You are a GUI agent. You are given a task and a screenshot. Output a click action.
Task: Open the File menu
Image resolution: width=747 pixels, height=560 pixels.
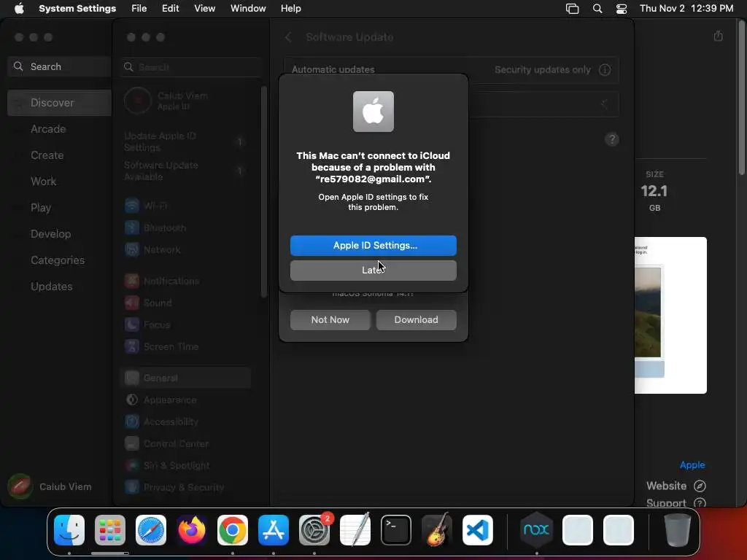(x=139, y=9)
